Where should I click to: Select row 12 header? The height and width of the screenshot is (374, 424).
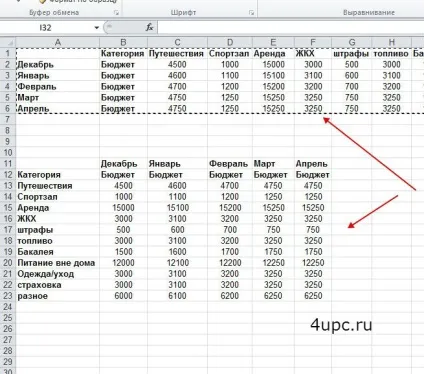[8, 175]
